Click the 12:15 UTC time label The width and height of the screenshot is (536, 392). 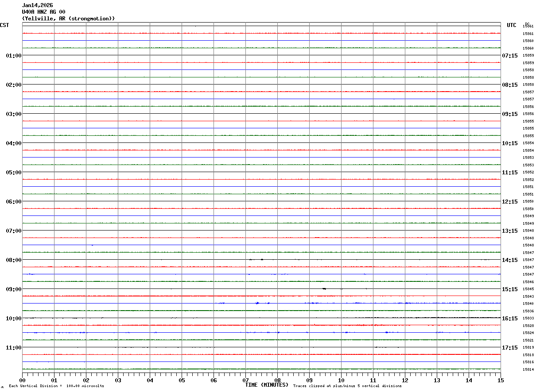510,201
